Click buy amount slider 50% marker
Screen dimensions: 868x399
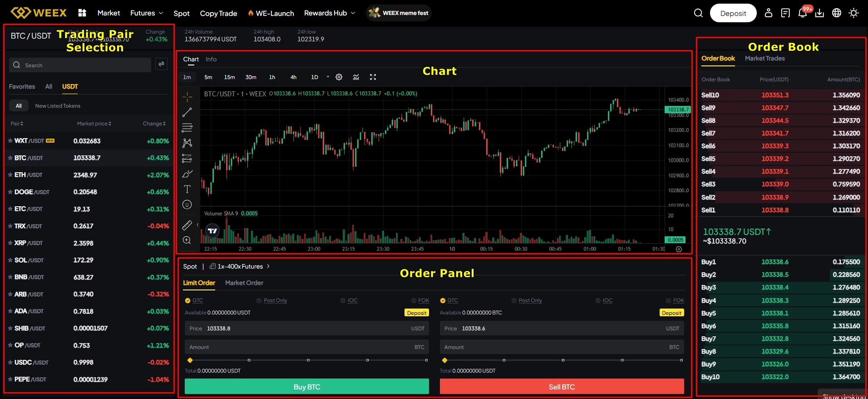[x=308, y=360]
